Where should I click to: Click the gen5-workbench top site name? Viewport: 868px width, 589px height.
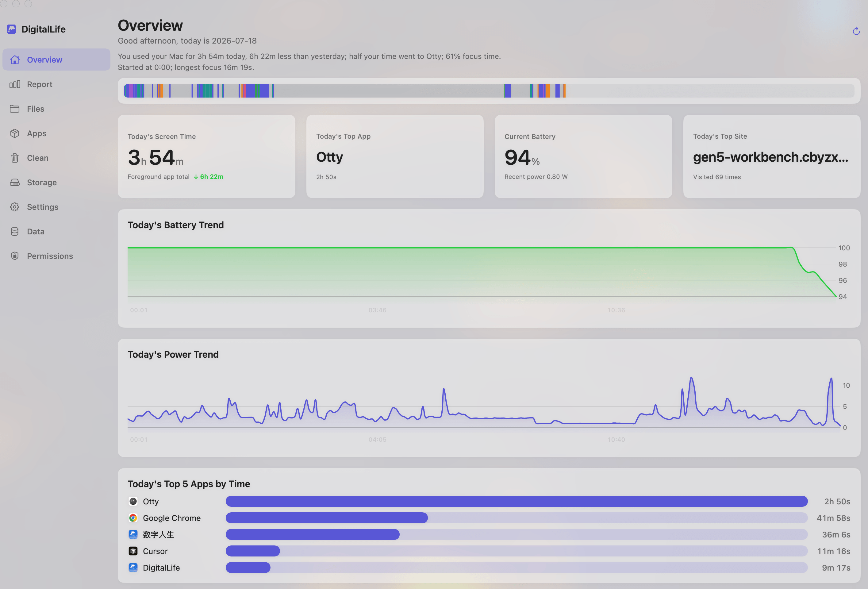770,157
